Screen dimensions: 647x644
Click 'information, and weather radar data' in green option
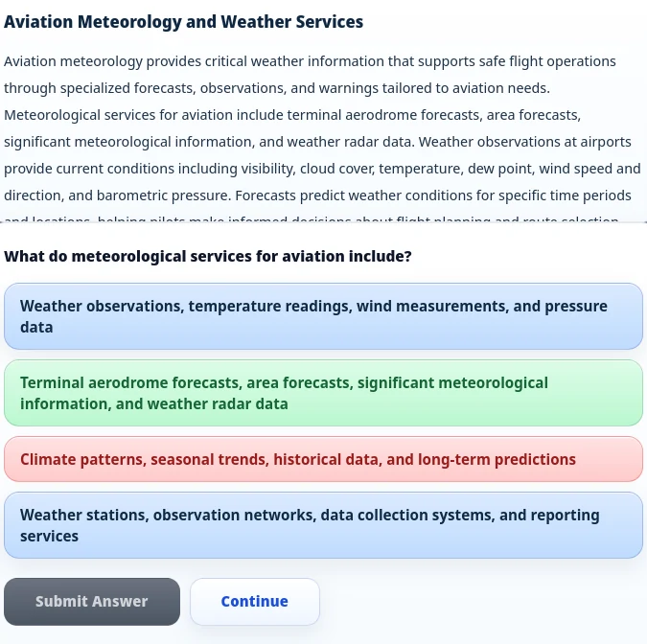click(x=154, y=404)
